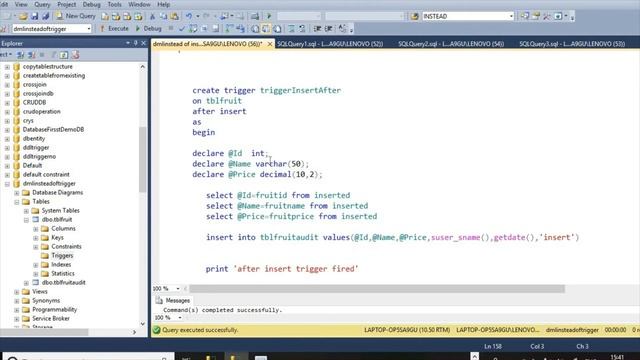The image size is (640, 360).
Task: Click the Save All toolbar icon
Action: click(x=45, y=16)
